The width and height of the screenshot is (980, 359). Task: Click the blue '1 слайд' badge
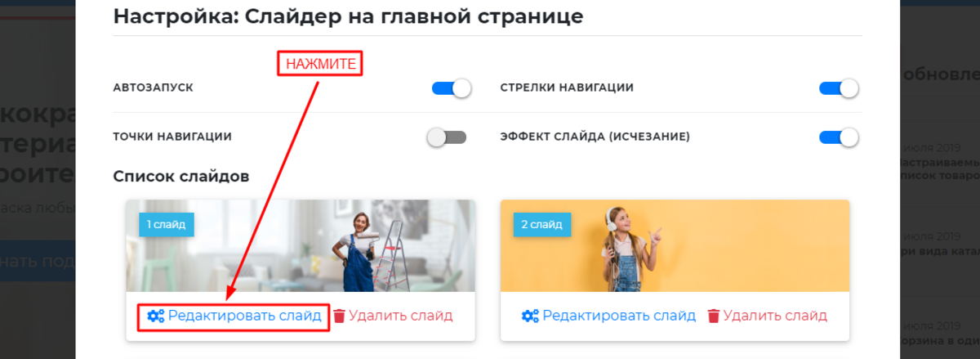click(166, 223)
